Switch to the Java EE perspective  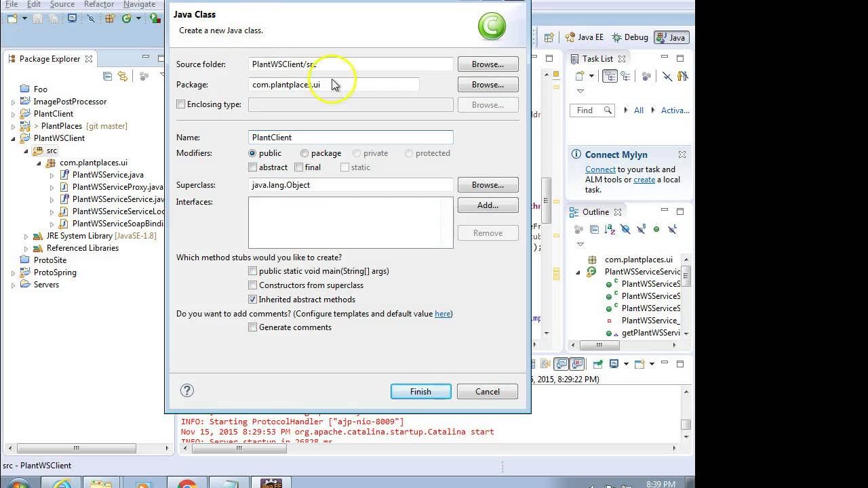point(584,37)
